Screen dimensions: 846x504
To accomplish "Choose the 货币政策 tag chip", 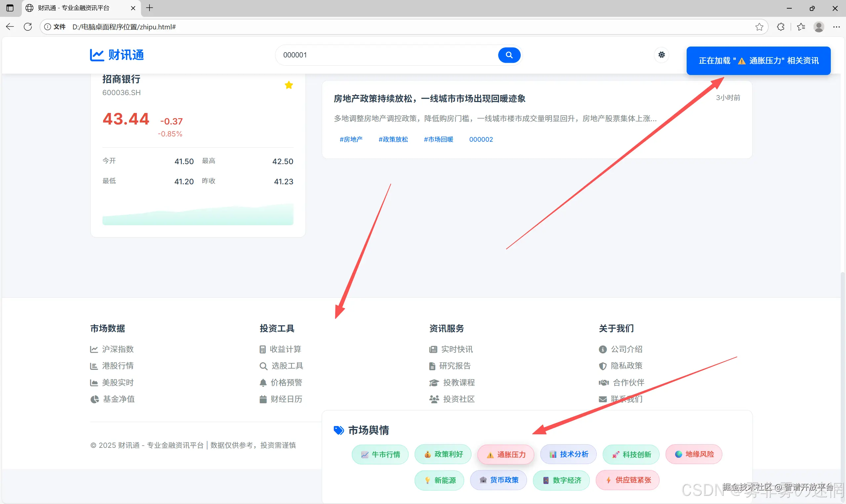I will (x=498, y=480).
